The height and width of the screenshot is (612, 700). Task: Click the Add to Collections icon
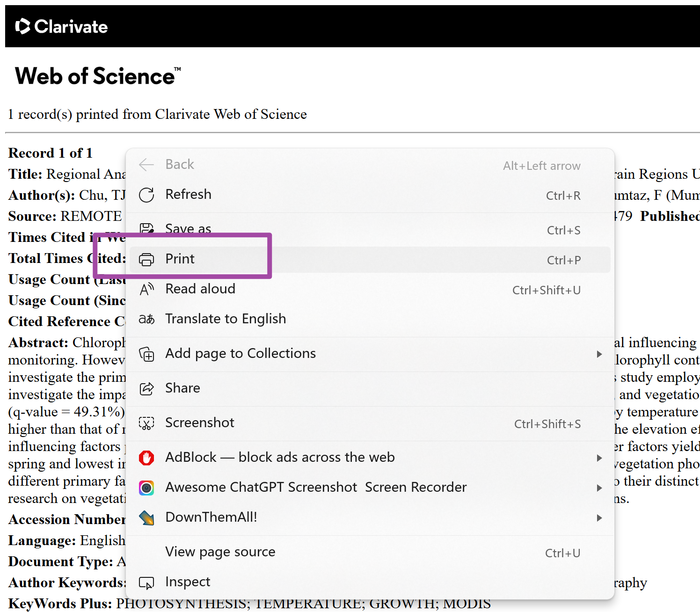pos(146,354)
